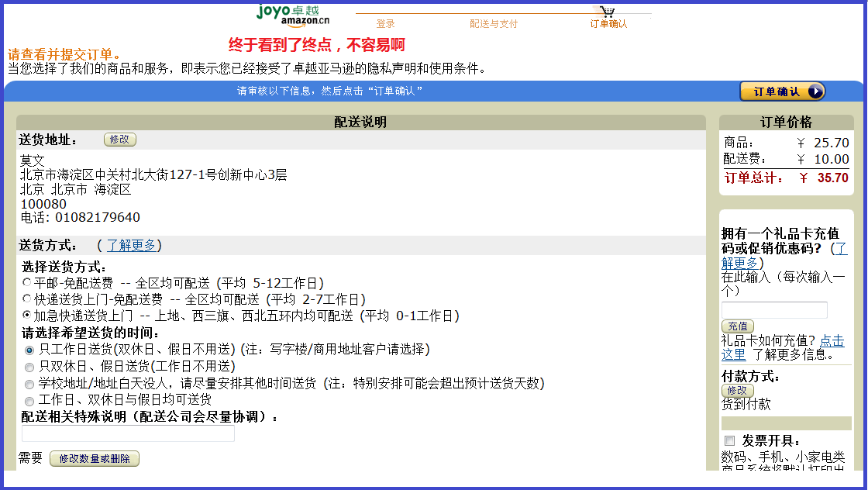Select 学校地址/地址白天没人 delivery option
This screenshot has width=868, height=490.
click(x=29, y=384)
